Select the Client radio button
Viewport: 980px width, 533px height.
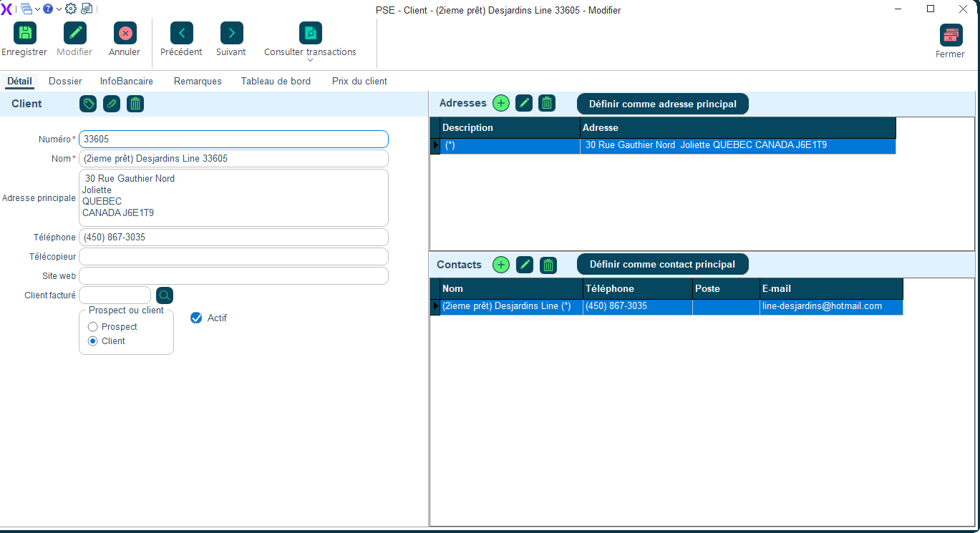[92, 341]
